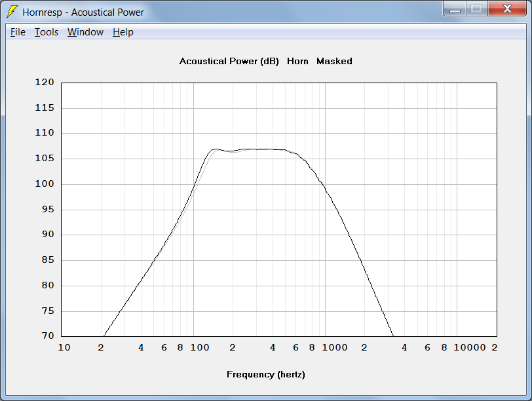Click the 1000 label on frequency axis
This screenshot has height=401, width=532.
point(335,348)
